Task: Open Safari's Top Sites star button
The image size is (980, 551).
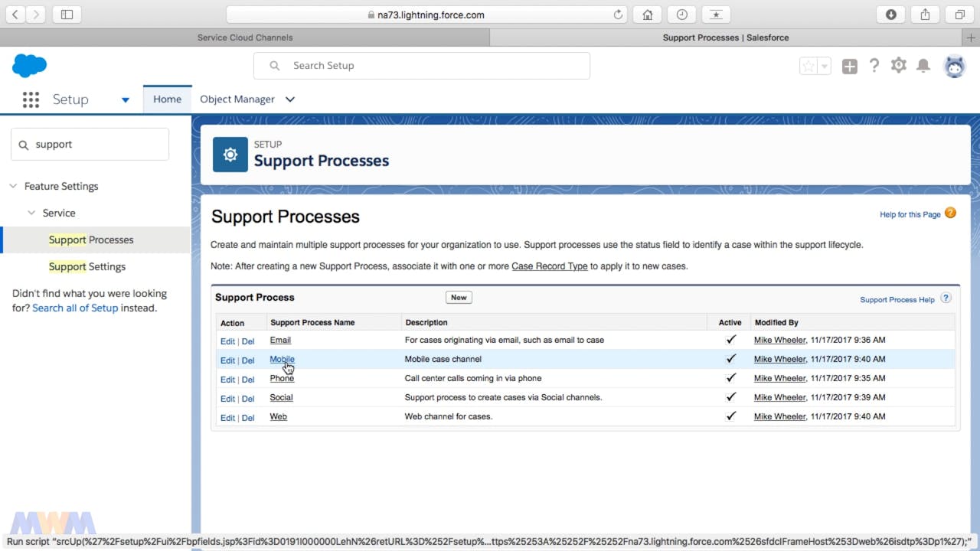Action: coord(716,15)
